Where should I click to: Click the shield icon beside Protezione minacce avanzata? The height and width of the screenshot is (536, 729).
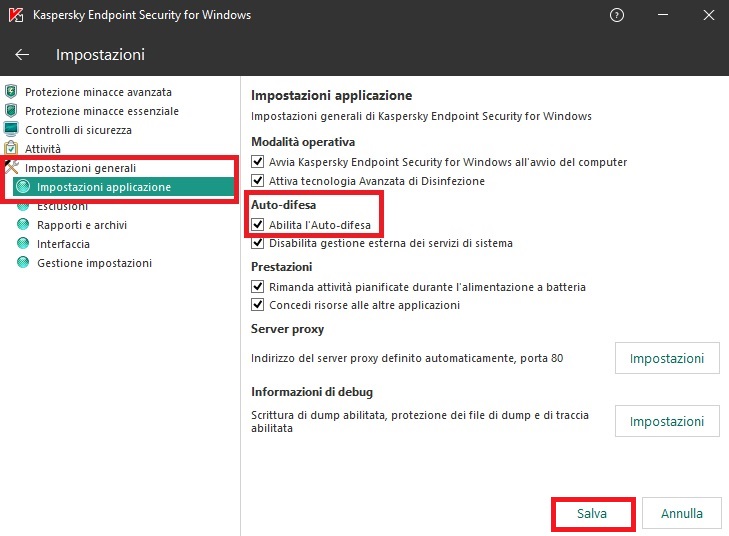tap(11, 92)
